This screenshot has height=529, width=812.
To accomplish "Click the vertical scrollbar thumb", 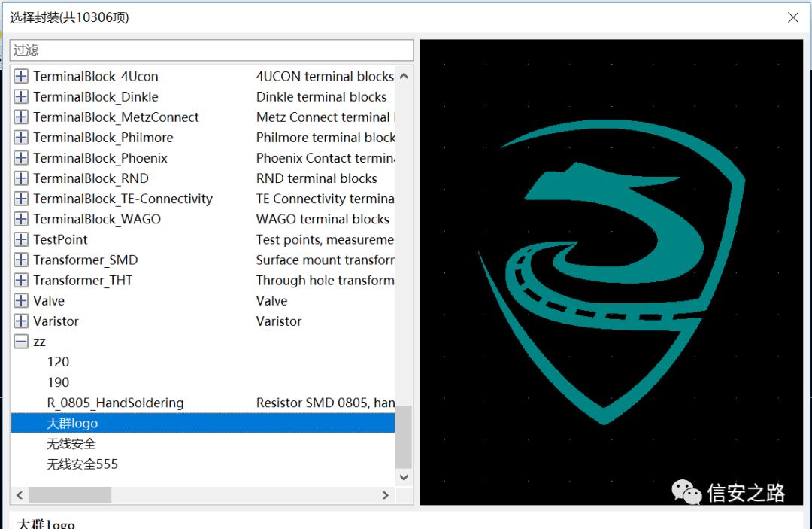I will pyautogui.click(x=404, y=436).
